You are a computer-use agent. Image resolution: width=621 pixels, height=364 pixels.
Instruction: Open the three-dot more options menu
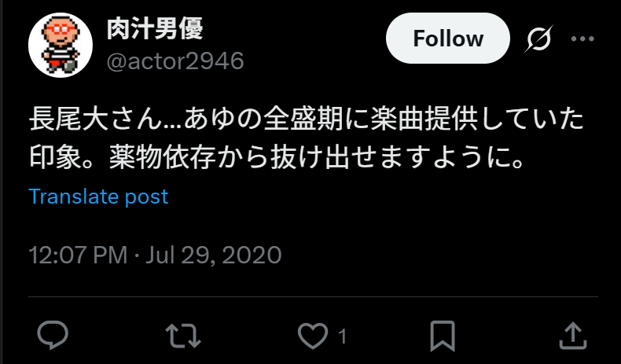[582, 39]
